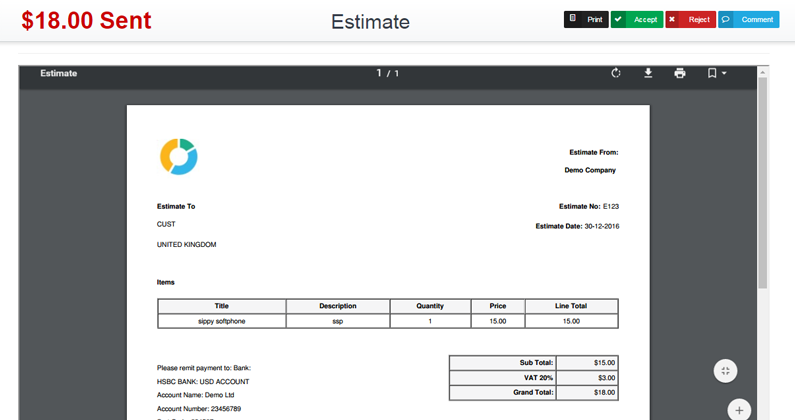Click the vertical scrollbar thumb
795x420 pixels.
762,183
